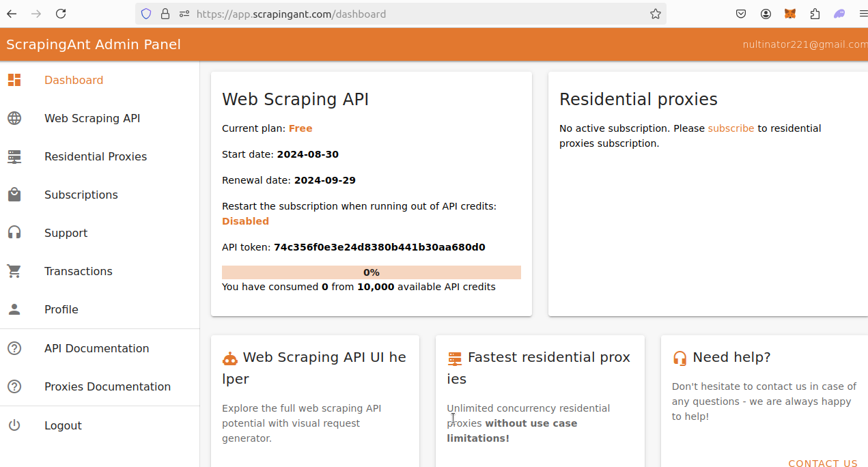Image resolution: width=868 pixels, height=467 pixels.
Task: Click the Support headphones icon
Action: click(14, 233)
